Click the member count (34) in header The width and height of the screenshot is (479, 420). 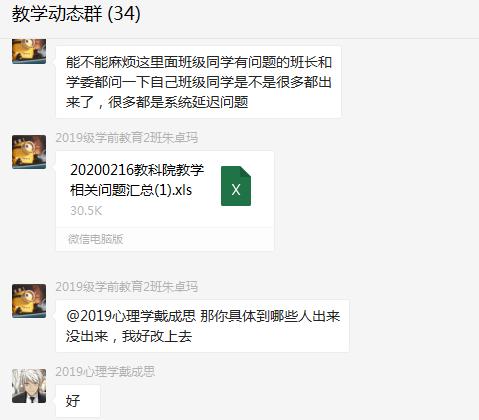(x=124, y=14)
